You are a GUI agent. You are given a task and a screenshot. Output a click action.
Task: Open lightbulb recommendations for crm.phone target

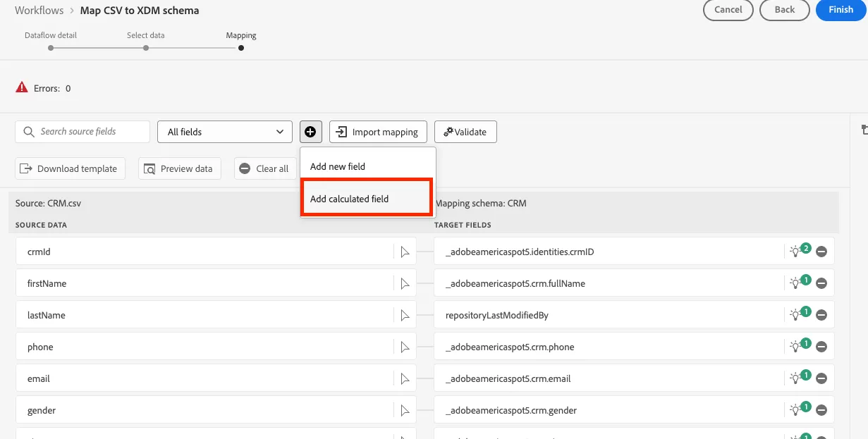point(799,346)
